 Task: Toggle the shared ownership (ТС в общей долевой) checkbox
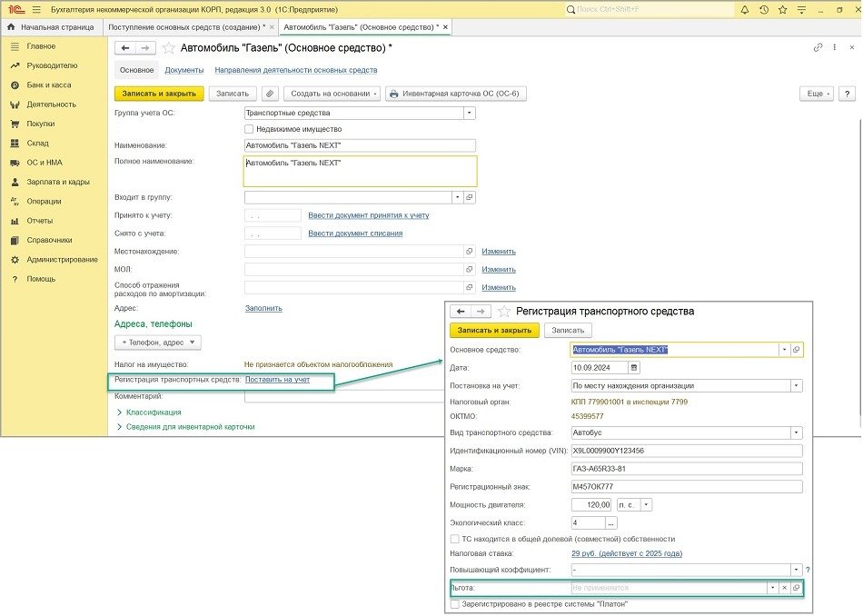[455, 539]
